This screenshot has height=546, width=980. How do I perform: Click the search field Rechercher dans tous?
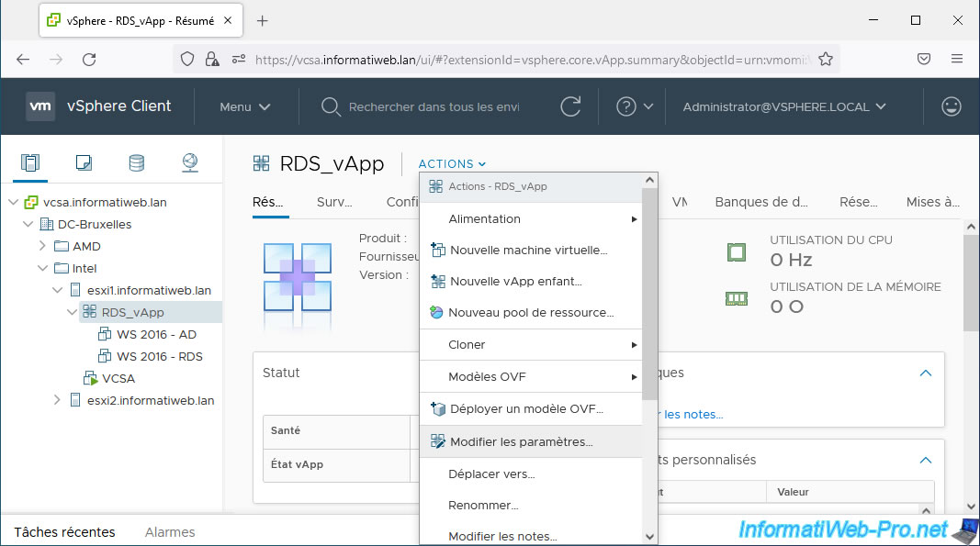(434, 106)
